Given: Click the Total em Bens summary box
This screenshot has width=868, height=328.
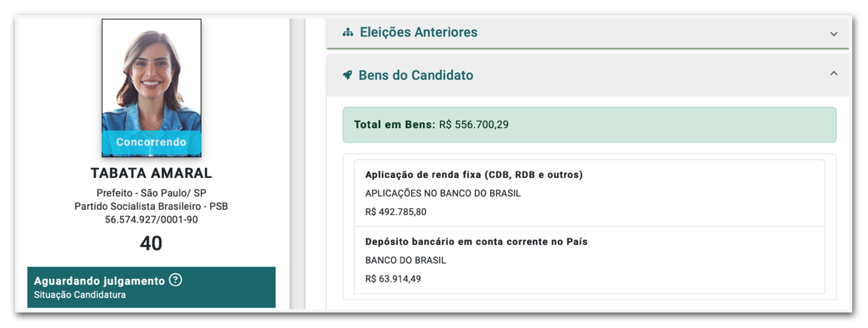Looking at the screenshot, I should 589,125.
